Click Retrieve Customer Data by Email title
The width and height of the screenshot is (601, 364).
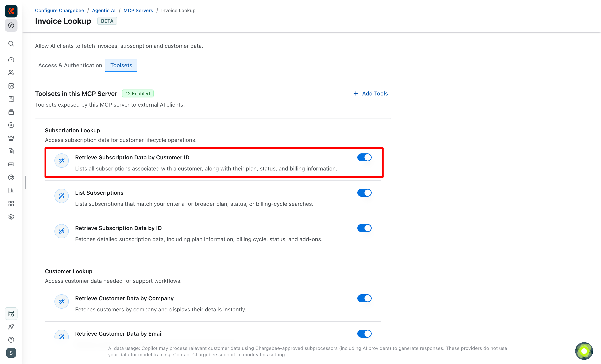(x=119, y=334)
